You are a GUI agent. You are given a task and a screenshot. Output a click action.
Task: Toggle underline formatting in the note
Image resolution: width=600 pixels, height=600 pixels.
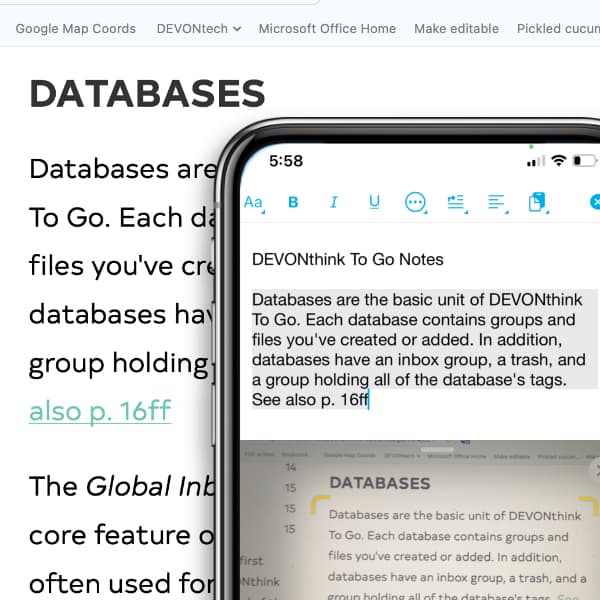click(374, 202)
